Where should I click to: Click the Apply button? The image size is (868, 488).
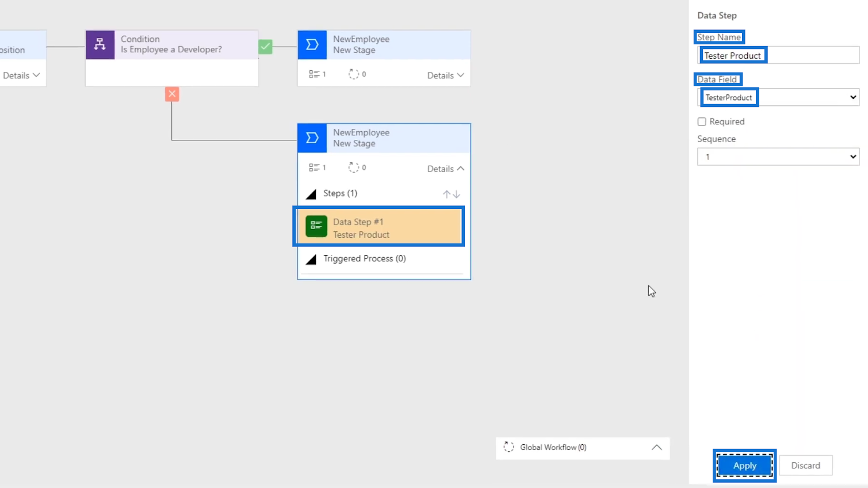click(x=744, y=466)
